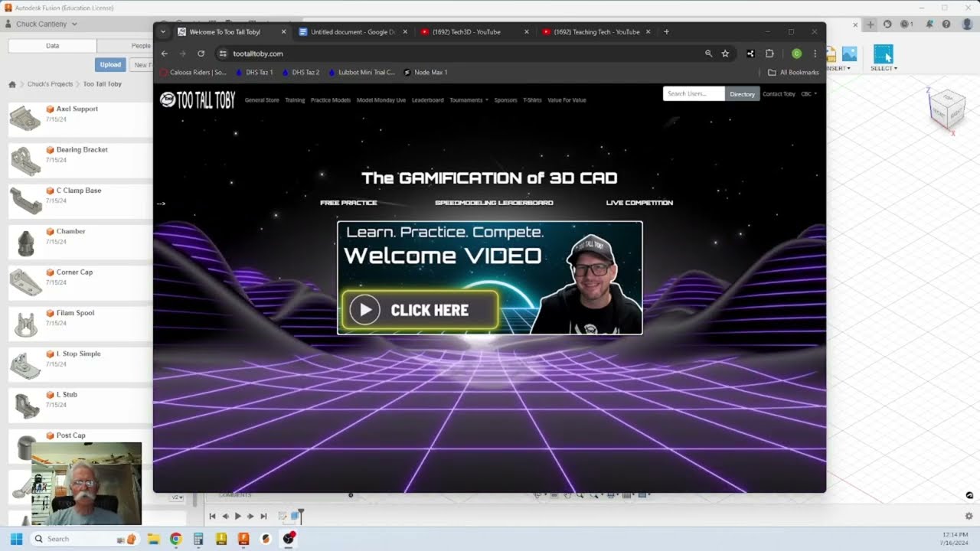Open the Contact Toby link
This screenshot has height=551, width=980.
pos(779,93)
